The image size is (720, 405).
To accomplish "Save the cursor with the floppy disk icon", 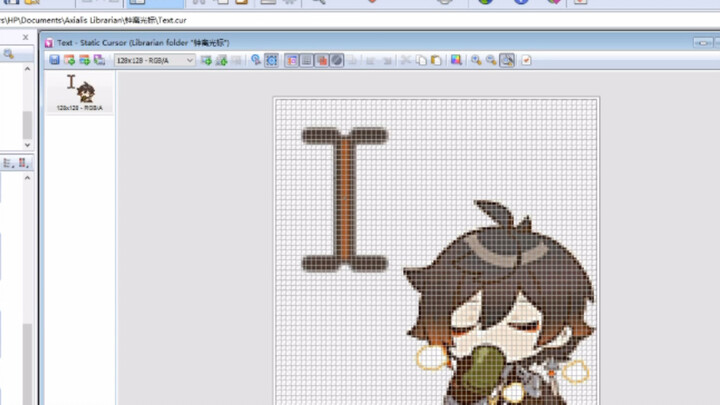I will pos(54,60).
